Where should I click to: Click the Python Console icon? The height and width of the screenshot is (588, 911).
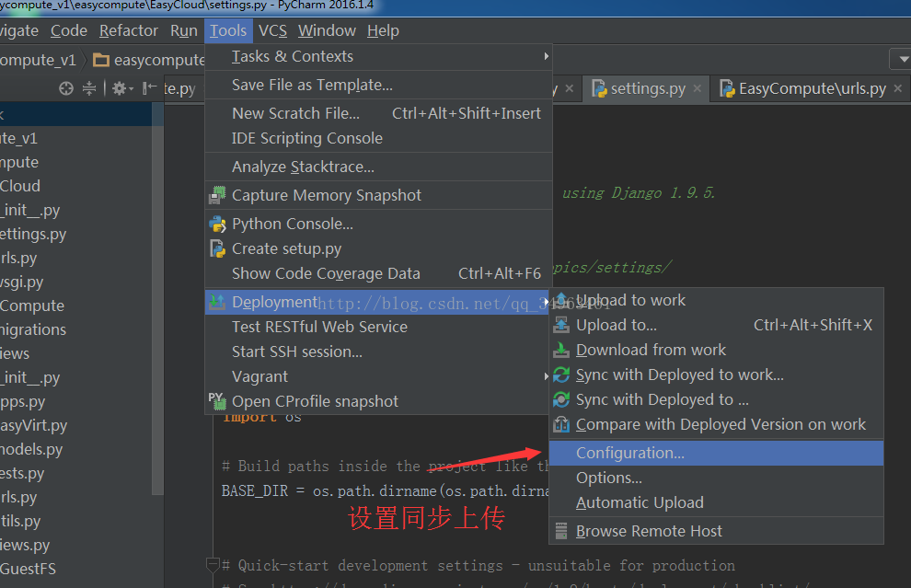pos(217,224)
